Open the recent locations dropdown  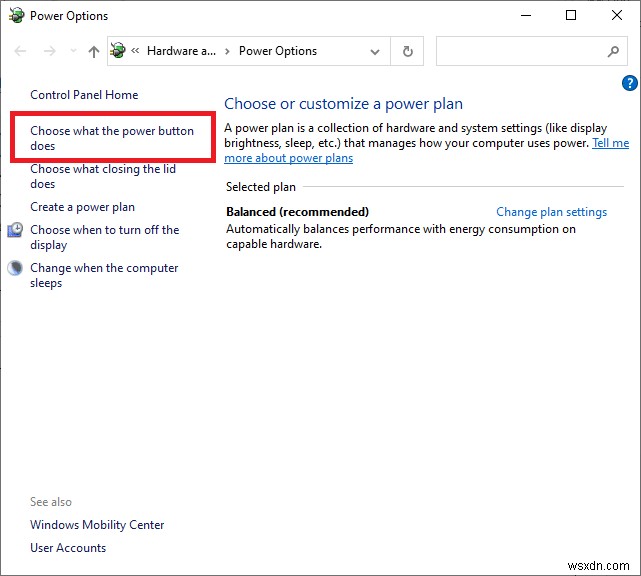pos(71,51)
